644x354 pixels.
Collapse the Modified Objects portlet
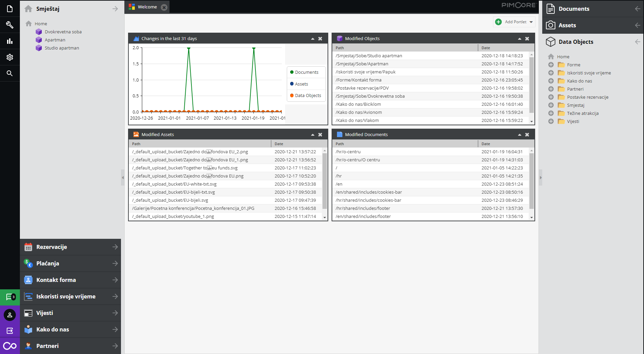pos(519,39)
